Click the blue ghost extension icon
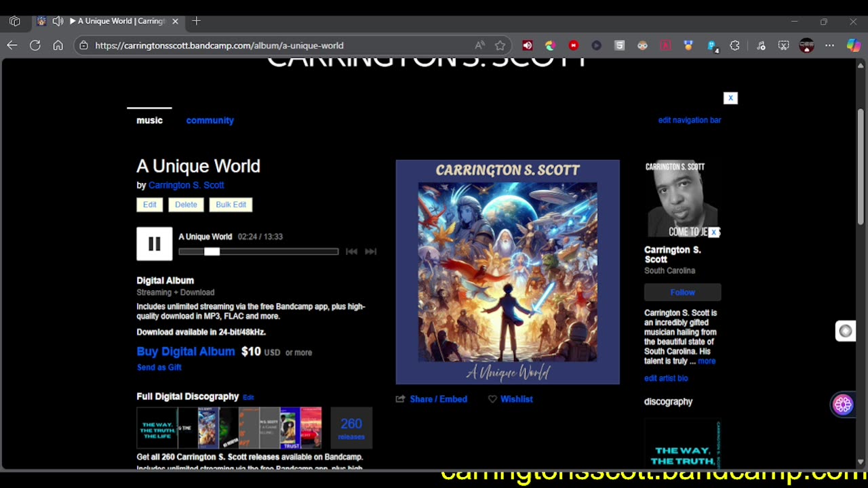Screen dimensions: 868x488 pyautogui.click(x=712, y=46)
